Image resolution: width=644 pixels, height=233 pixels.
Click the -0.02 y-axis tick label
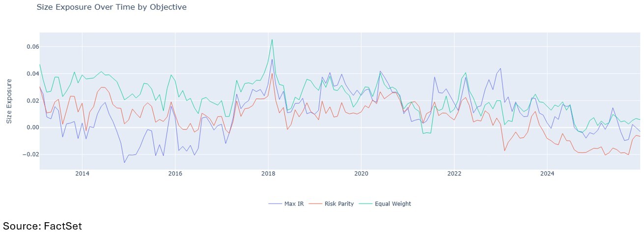tap(25, 155)
